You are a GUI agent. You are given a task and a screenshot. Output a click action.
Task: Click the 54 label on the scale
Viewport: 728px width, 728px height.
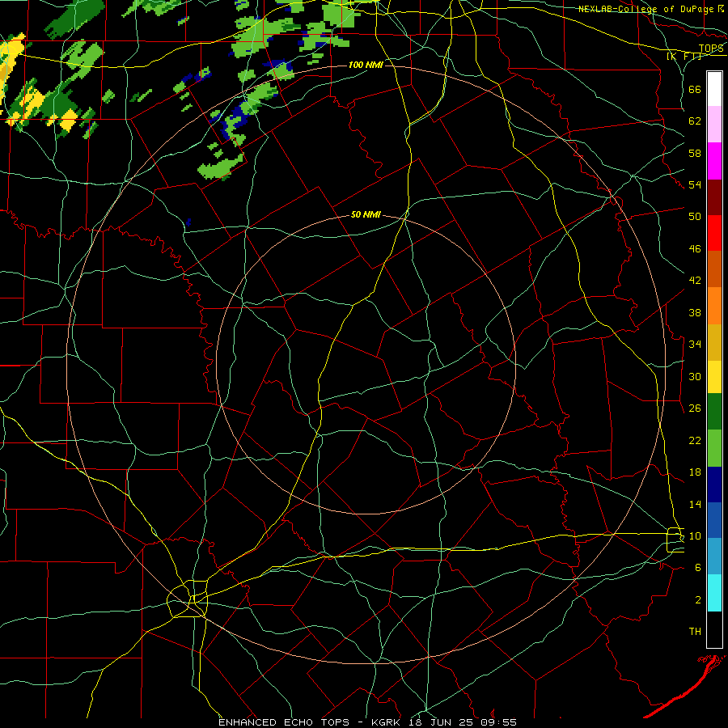coord(695,184)
